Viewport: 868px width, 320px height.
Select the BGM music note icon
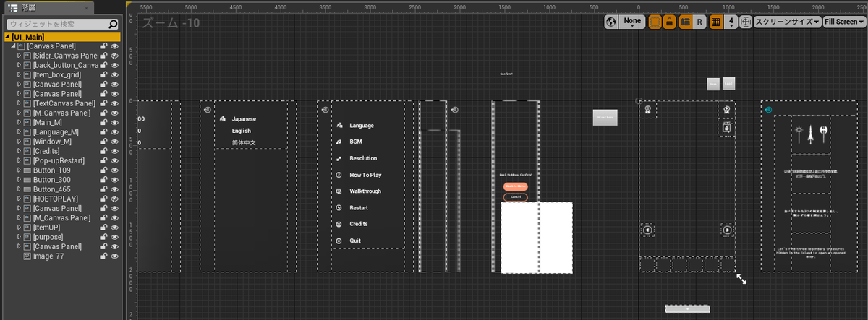pos(339,142)
